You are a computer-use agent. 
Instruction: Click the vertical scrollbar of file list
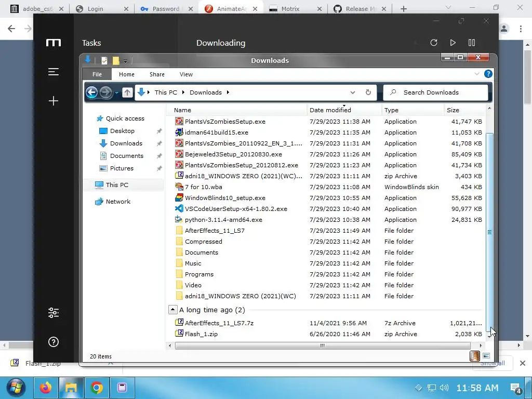click(489, 232)
